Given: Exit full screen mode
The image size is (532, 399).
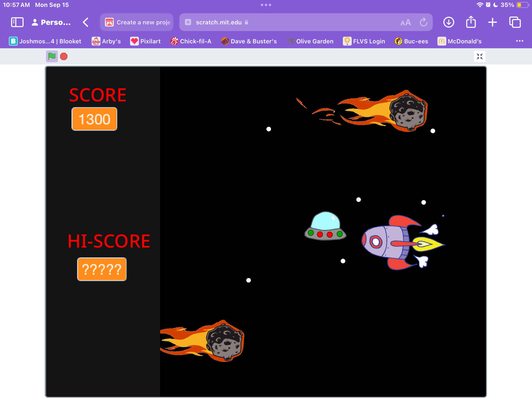Looking at the screenshot, I should 479,56.
